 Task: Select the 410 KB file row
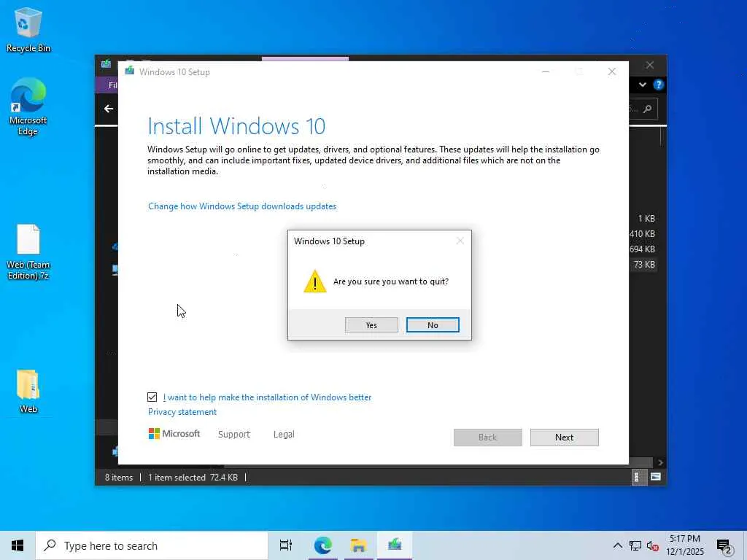642,234
